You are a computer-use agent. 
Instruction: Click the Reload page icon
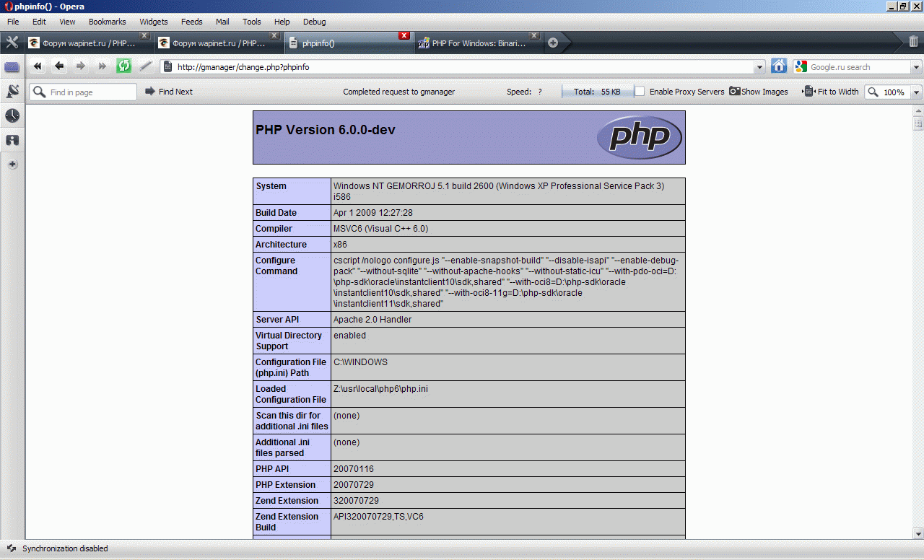[x=124, y=66]
